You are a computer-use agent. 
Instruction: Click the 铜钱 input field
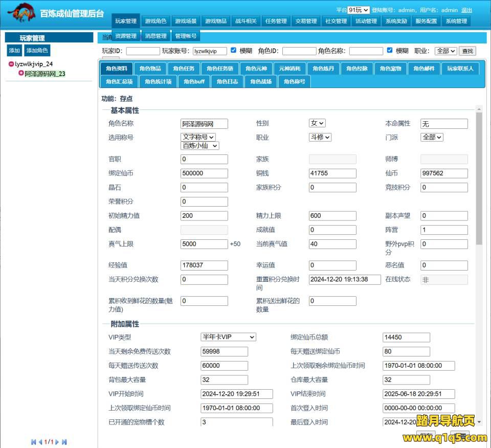point(332,173)
